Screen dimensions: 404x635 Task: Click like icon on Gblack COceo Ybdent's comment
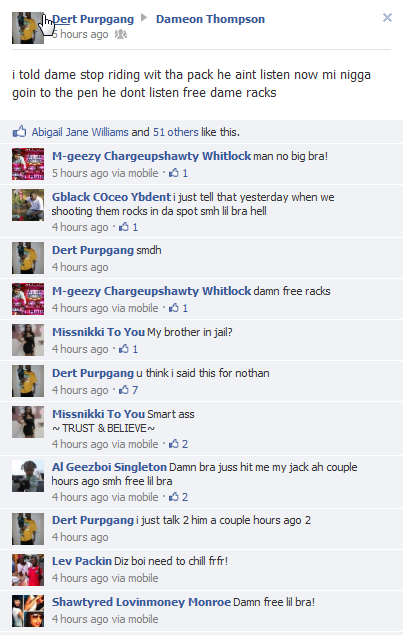point(123,227)
